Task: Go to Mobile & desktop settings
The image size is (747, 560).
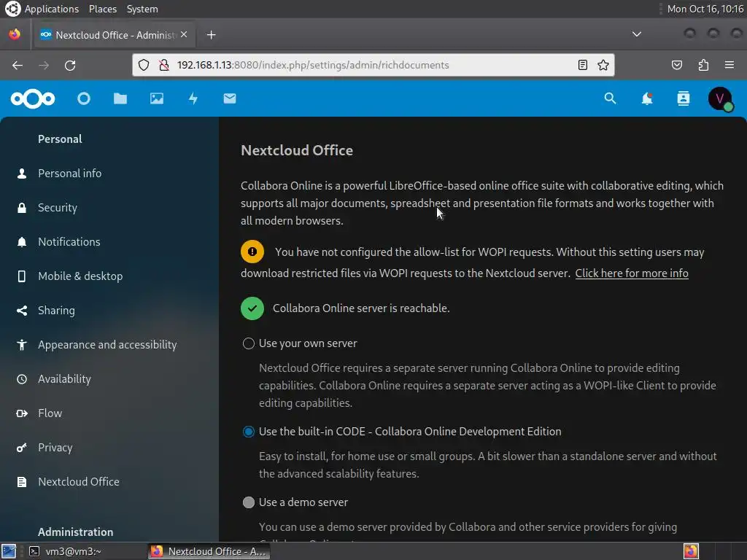Action: 80,276
